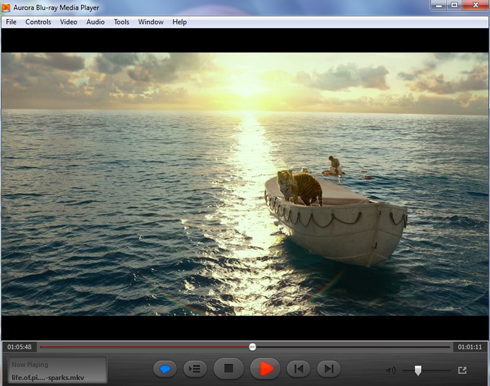490x386 pixels.
Task: Open the Tools menu
Action: [121, 22]
